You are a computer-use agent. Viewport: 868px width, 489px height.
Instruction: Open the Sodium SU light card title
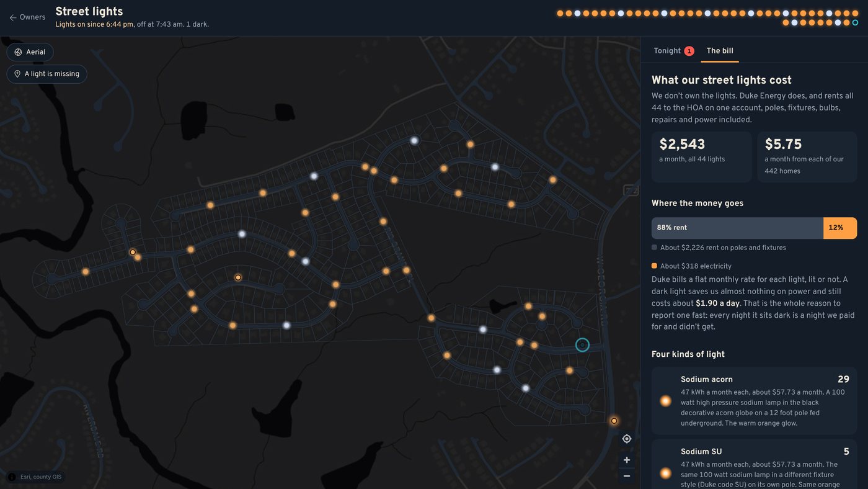click(x=701, y=452)
